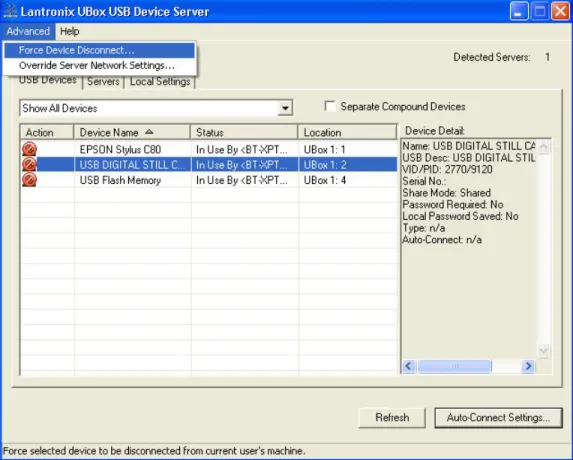573x460 pixels.
Task: Click the disconnect icon for USB DIGITAL STILL row
Action: (29, 164)
